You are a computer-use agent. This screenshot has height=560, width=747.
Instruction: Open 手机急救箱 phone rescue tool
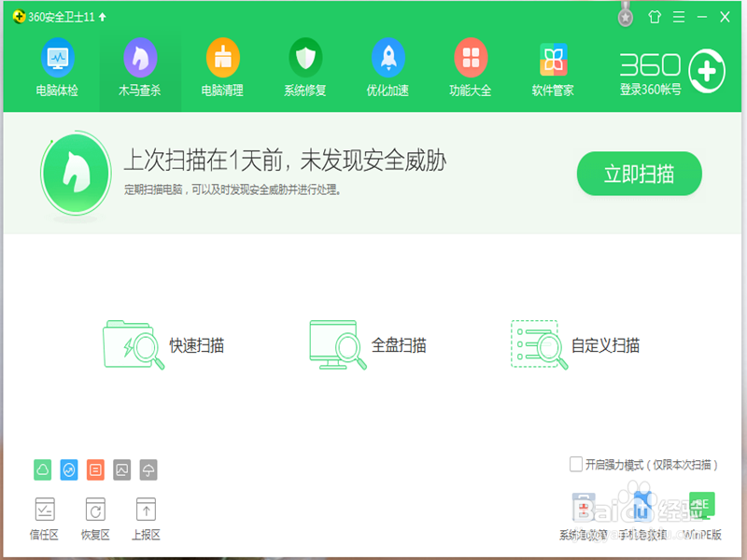[642, 517]
